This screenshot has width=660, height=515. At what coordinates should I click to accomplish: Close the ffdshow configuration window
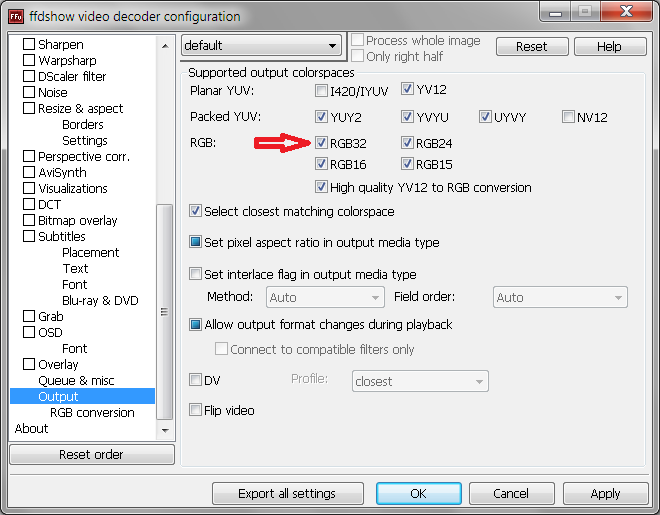(626, 11)
